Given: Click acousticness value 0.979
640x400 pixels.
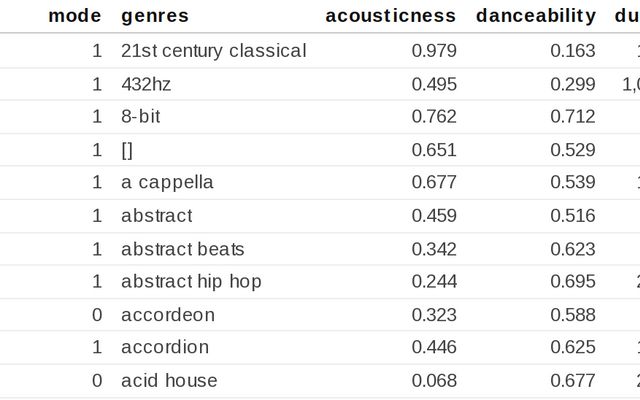Looking at the screenshot, I should 434,51.
